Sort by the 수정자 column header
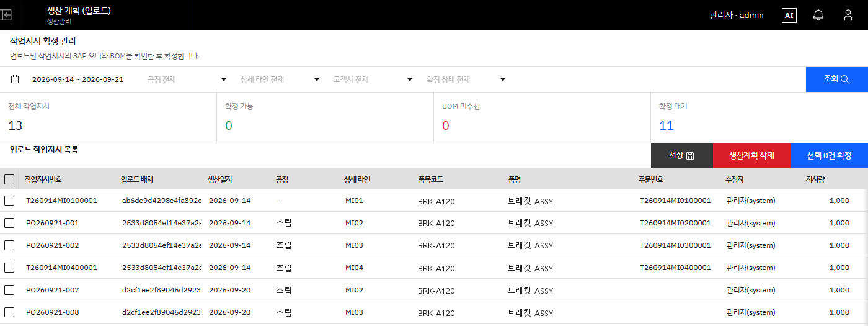The height and width of the screenshot is (326, 868). point(735,179)
